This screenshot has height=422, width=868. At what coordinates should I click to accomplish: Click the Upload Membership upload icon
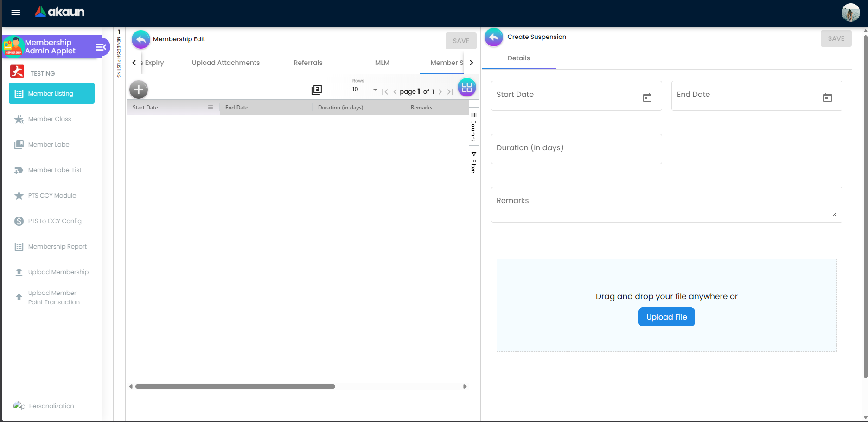pos(19,272)
